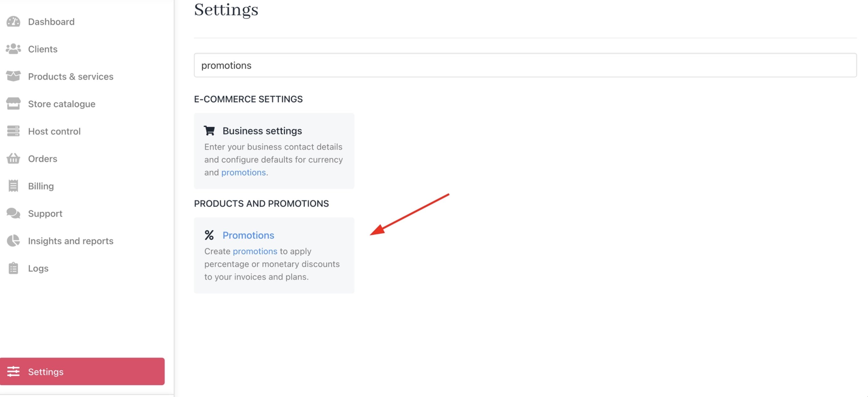Click the Settings sliders icon
868x397 pixels.
pos(14,371)
